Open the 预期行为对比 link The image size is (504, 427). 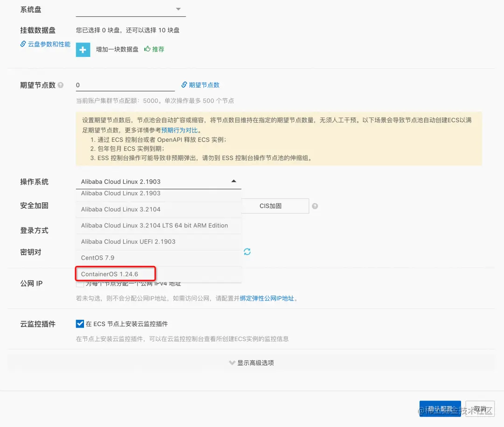click(179, 130)
